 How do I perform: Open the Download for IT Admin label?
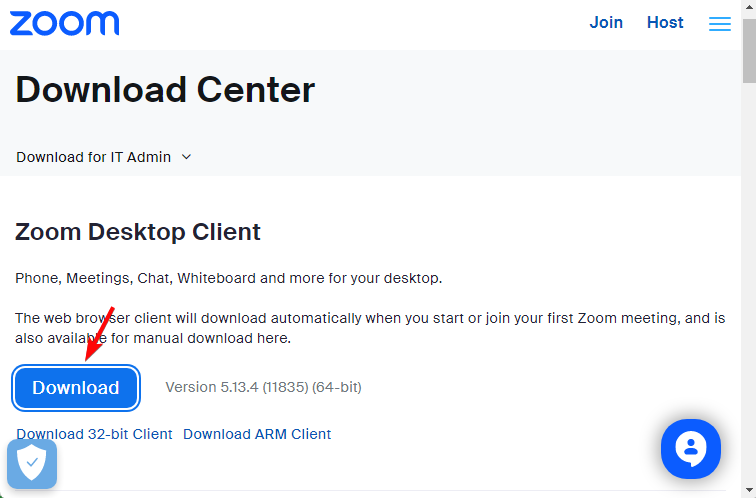click(94, 157)
